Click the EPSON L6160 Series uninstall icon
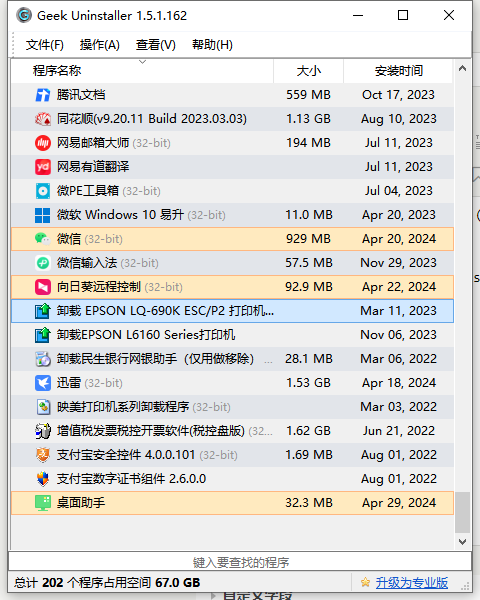 pyautogui.click(x=42, y=335)
